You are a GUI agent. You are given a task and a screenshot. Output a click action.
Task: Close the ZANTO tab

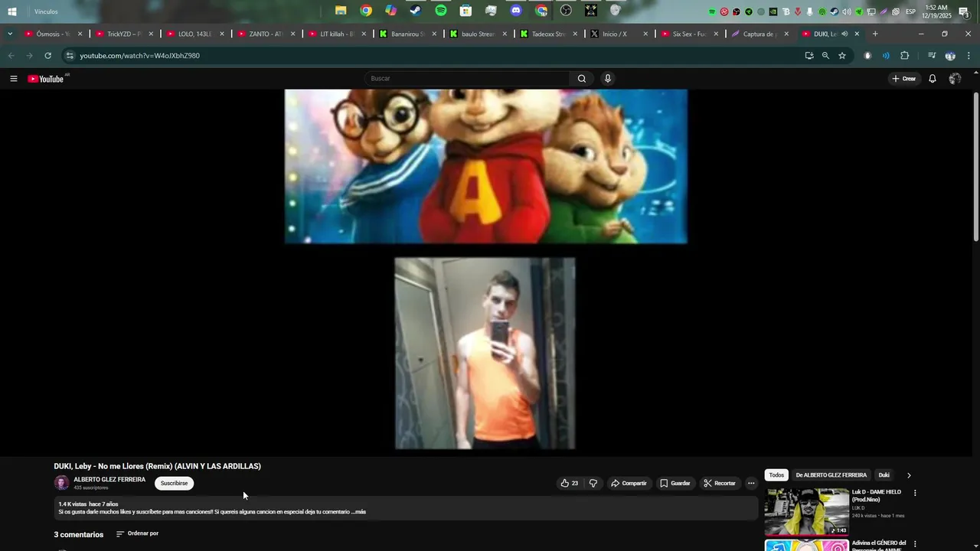292,34
